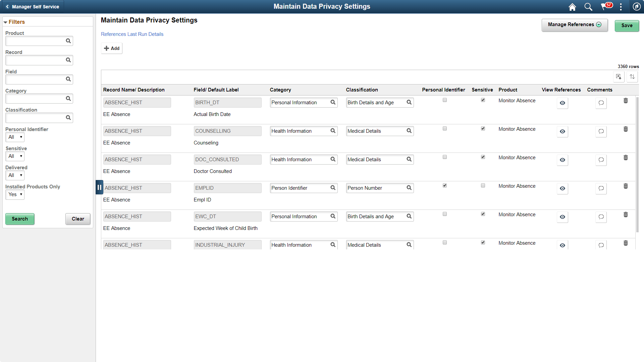
Task: Go back via Manager Self Service
Action: pyautogui.click(x=32, y=6)
